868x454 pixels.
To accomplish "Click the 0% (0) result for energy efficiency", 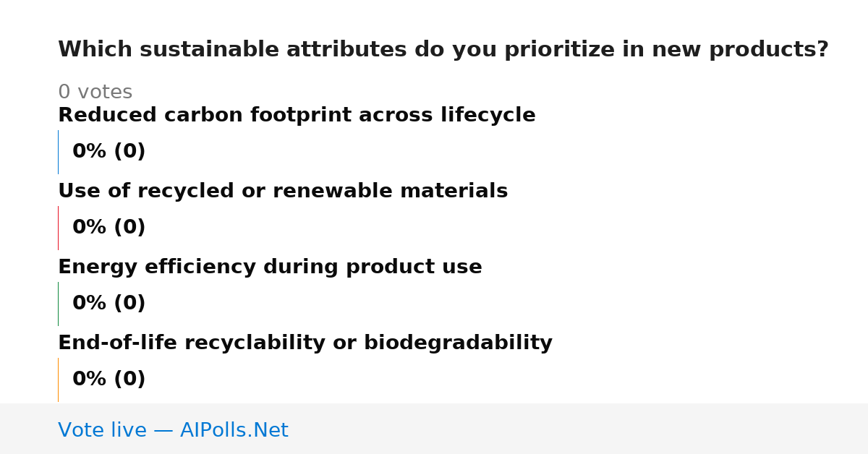I will tap(109, 304).
